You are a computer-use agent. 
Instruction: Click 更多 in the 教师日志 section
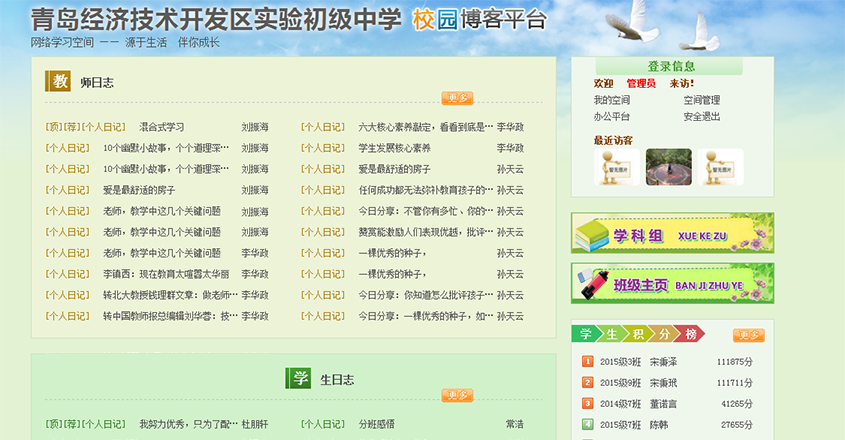pyautogui.click(x=458, y=98)
